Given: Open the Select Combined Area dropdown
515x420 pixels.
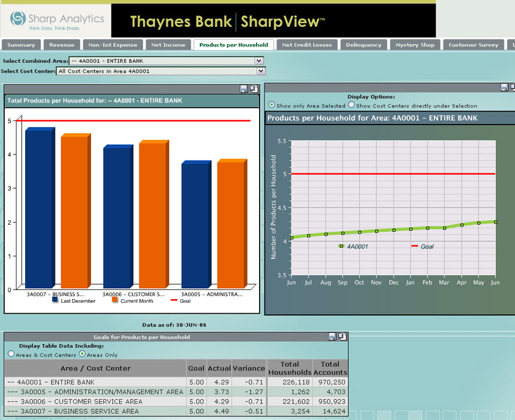Looking at the screenshot, I should coord(258,61).
